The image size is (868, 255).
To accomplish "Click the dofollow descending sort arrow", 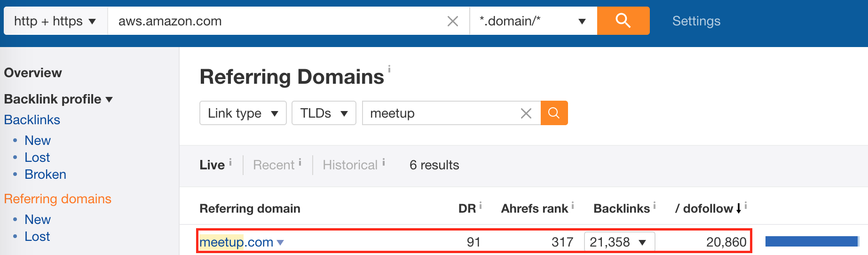I will point(739,208).
